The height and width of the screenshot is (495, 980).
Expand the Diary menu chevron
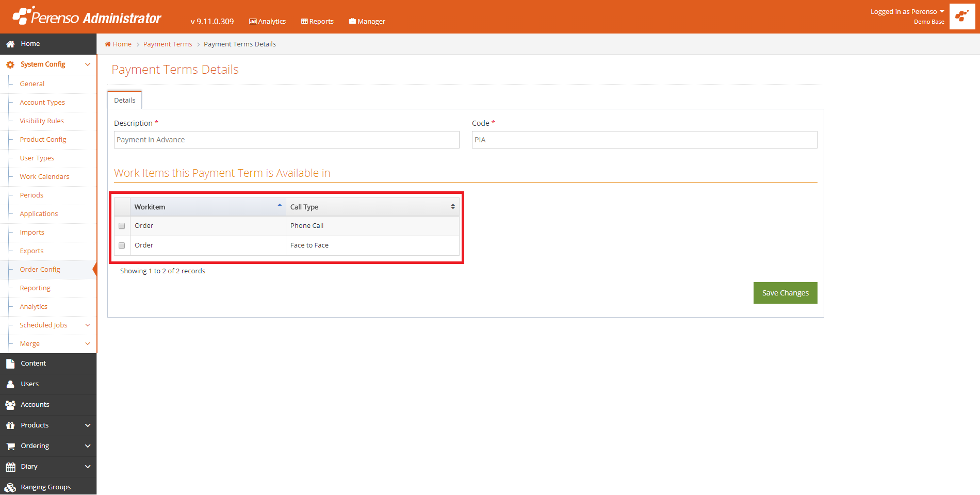[x=88, y=467]
